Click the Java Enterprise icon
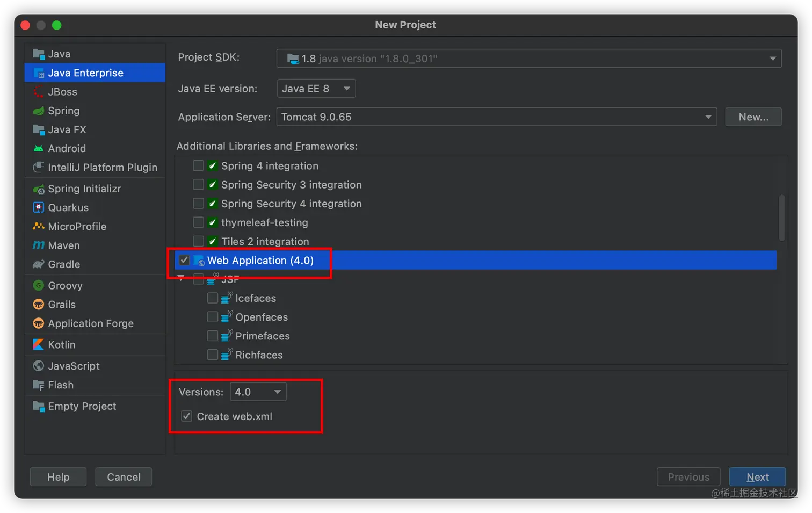 click(39, 73)
